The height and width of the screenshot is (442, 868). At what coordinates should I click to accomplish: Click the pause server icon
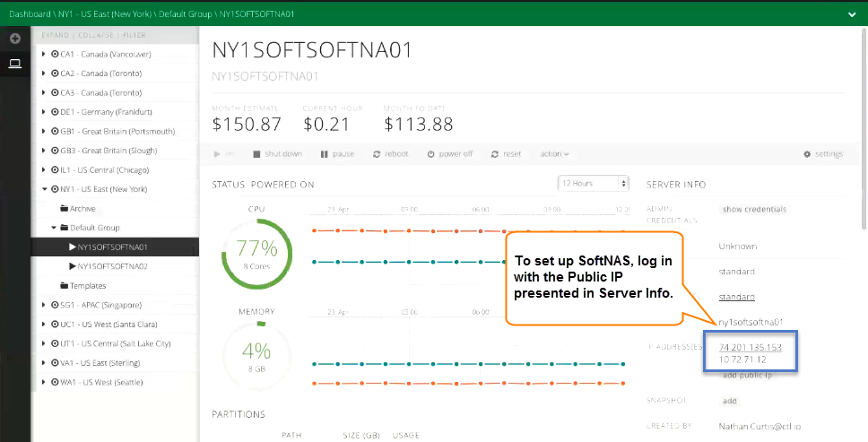click(x=325, y=154)
